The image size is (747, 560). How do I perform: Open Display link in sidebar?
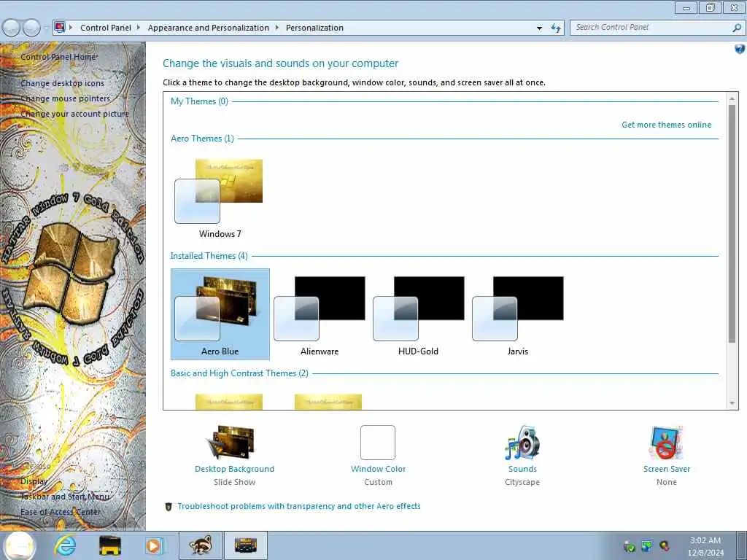pyautogui.click(x=34, y=481)
